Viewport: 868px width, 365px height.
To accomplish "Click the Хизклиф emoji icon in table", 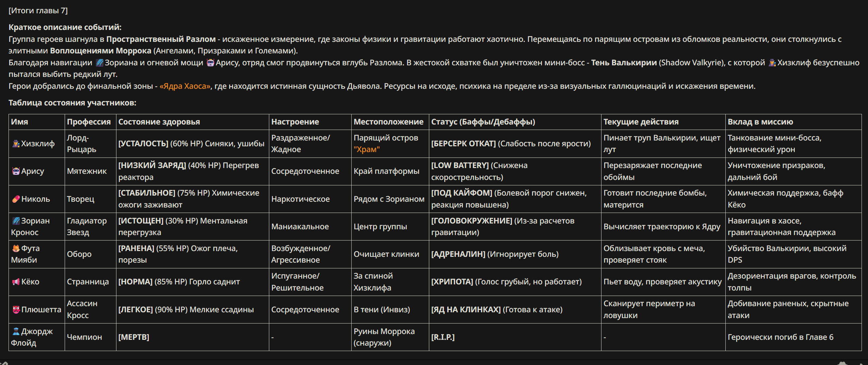I will (x=16, y=144).
